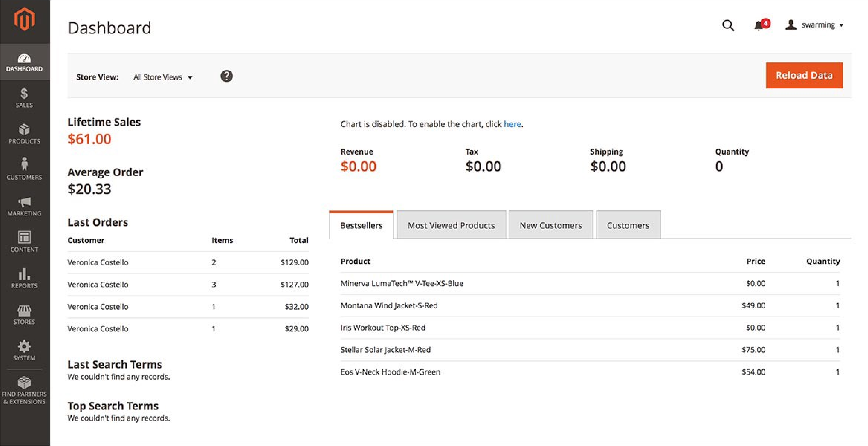This screenshot has height=446, width=868.
Task: Click the Sales icon in sidebar
Action: (x=24, y=98)
